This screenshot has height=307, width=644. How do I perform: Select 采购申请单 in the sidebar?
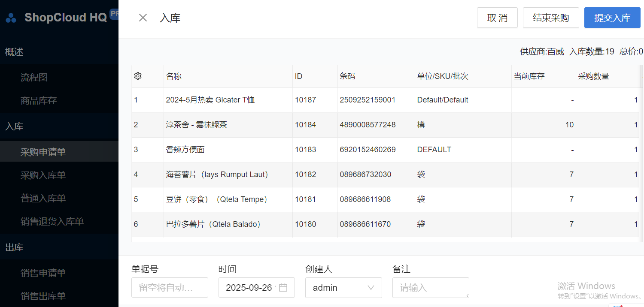59,152
